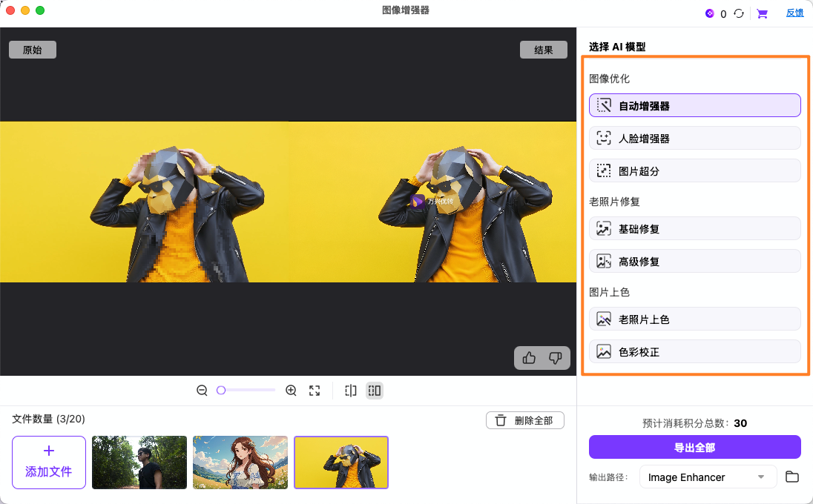Select the 基础修复 restoration model
Viewport: 813px width, 504px height.
click(x=694, y=228)
